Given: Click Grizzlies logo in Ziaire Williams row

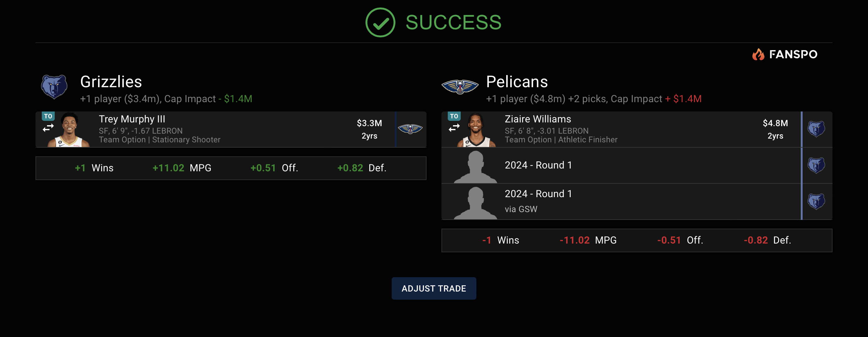Looking at the screenshot, I should (816, 129).
